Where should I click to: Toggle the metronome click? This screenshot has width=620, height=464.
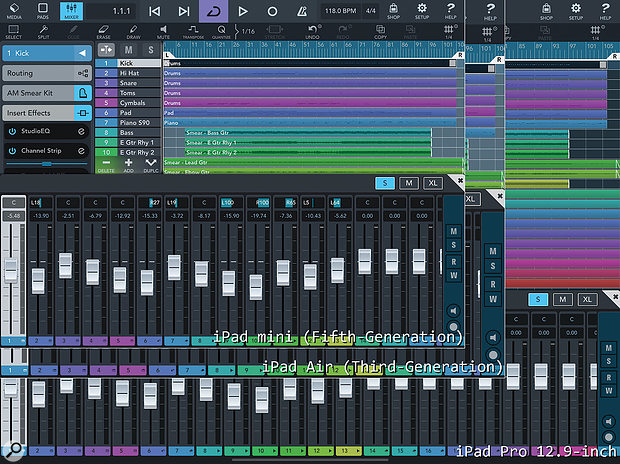[x=302, y=11]
